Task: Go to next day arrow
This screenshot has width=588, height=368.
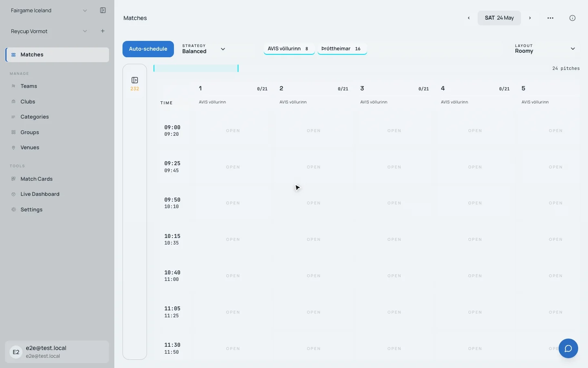Action: click(x=530, y=18)
